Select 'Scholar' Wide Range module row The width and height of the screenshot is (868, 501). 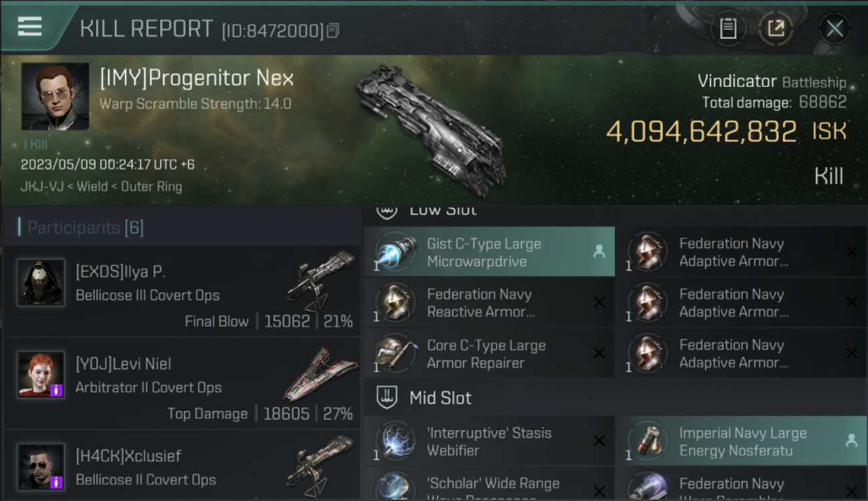(489, 485)
